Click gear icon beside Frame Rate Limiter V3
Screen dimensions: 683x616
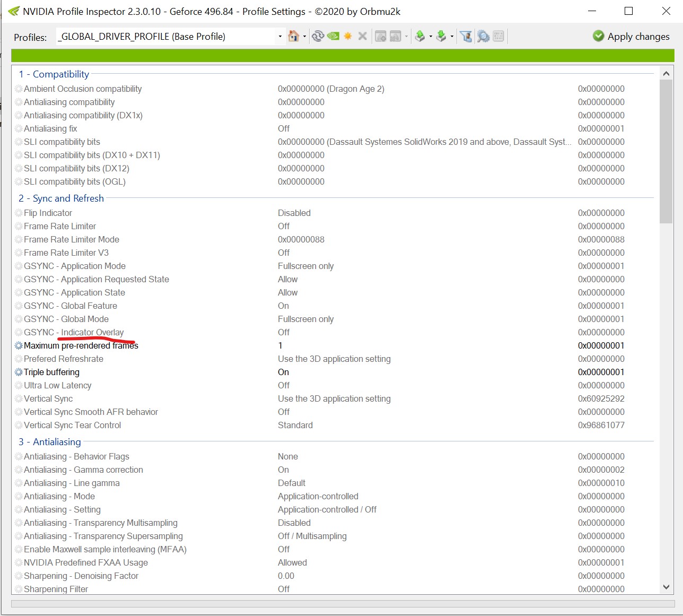click(19, 253)
